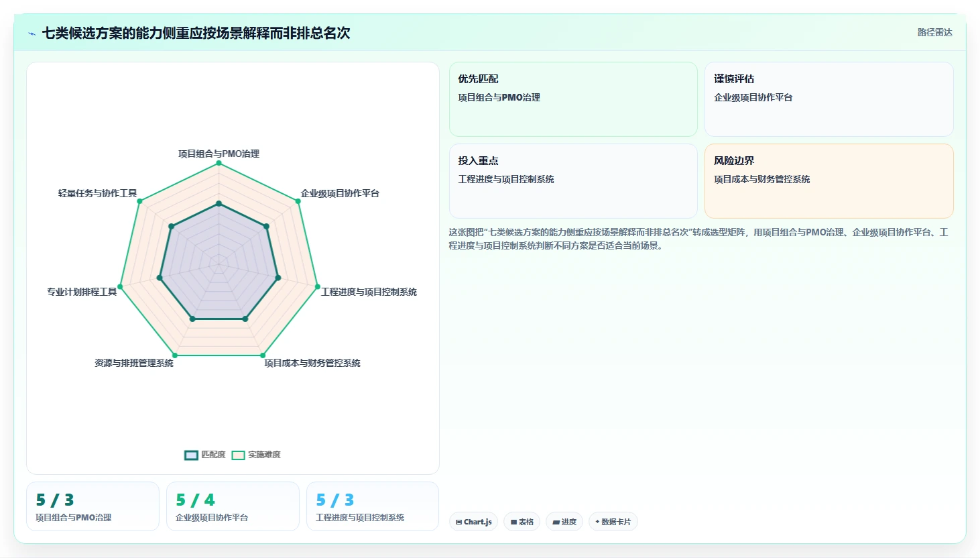Toggle the 匹配度 legend item

point(205,455)
